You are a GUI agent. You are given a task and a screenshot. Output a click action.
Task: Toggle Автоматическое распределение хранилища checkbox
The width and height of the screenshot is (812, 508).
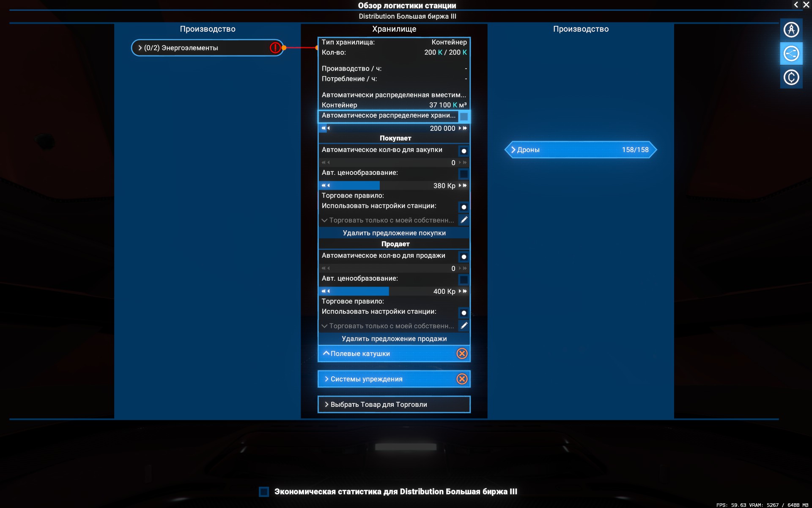click(464, 116)
